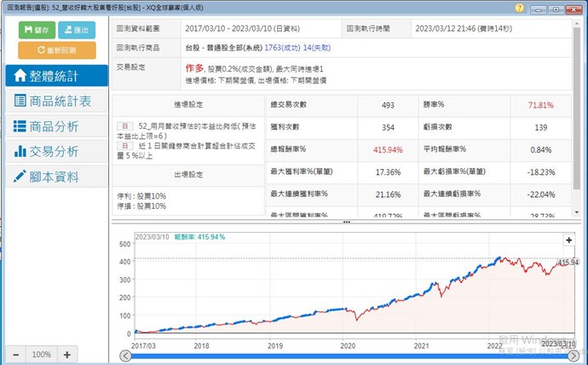
Task: Expand chart with the plus icon
Action: (x=568, y=240)
